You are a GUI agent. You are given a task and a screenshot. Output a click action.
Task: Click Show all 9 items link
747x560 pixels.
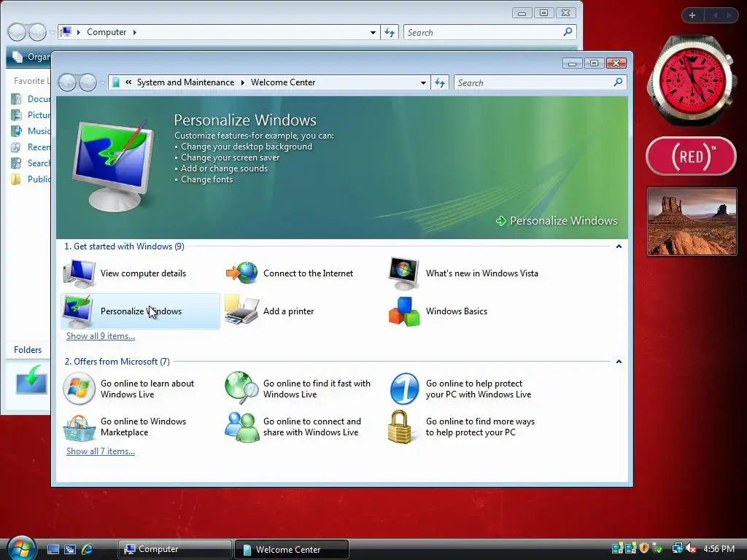click(x=101, y=336)
